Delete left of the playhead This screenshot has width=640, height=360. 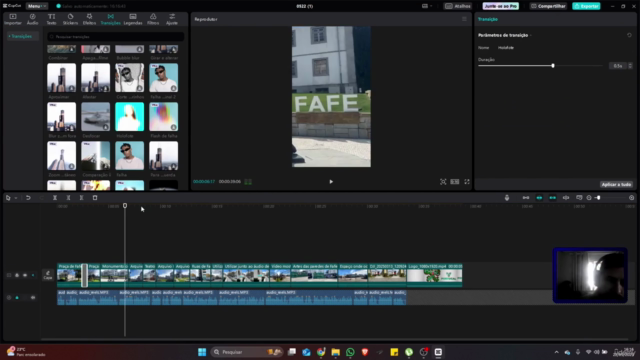68,198
